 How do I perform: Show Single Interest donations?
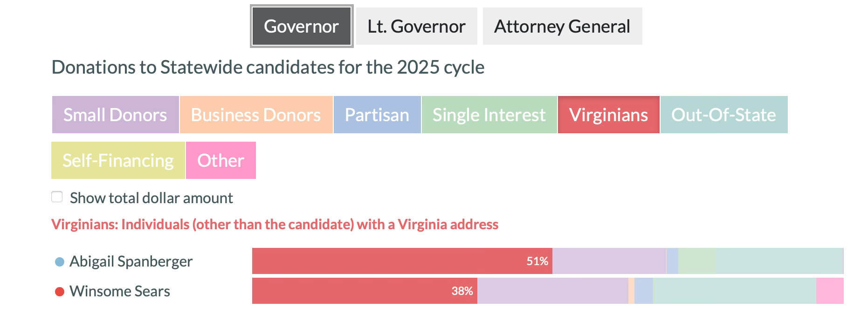click(x=489, y=115)
